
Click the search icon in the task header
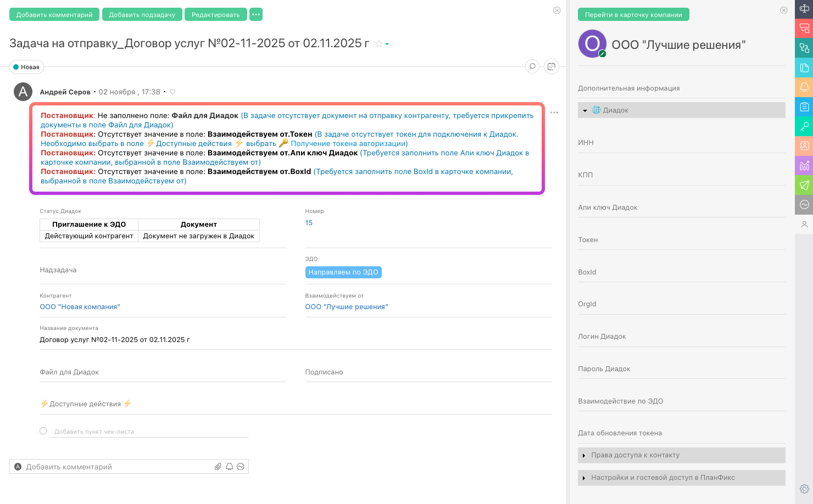click(x=532, y=66)
